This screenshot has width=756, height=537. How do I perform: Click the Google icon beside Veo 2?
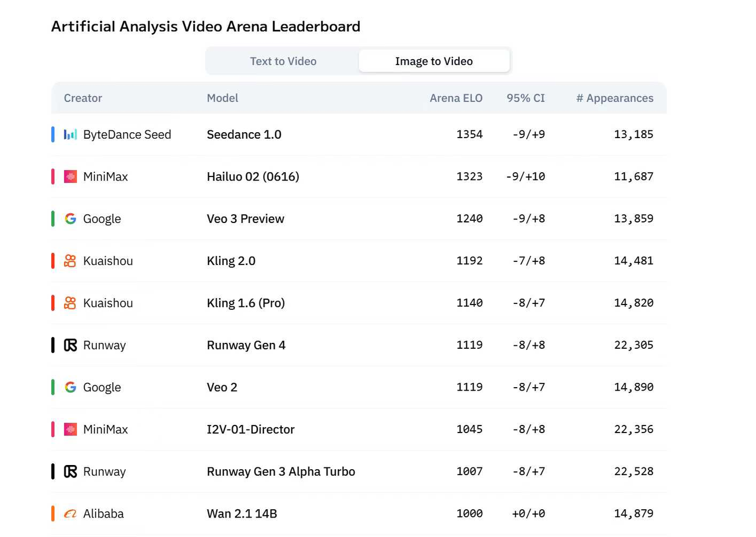coord(70,387)
